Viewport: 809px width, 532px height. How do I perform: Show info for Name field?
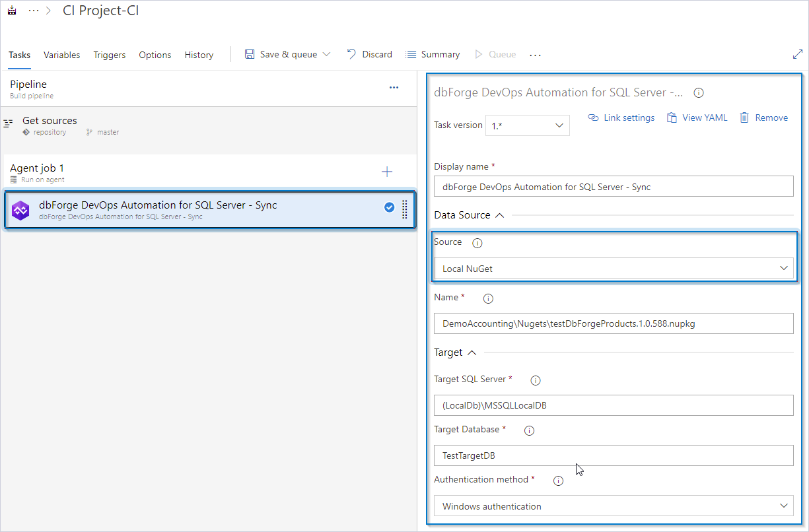pyautogui.click(x=489, y=298)
